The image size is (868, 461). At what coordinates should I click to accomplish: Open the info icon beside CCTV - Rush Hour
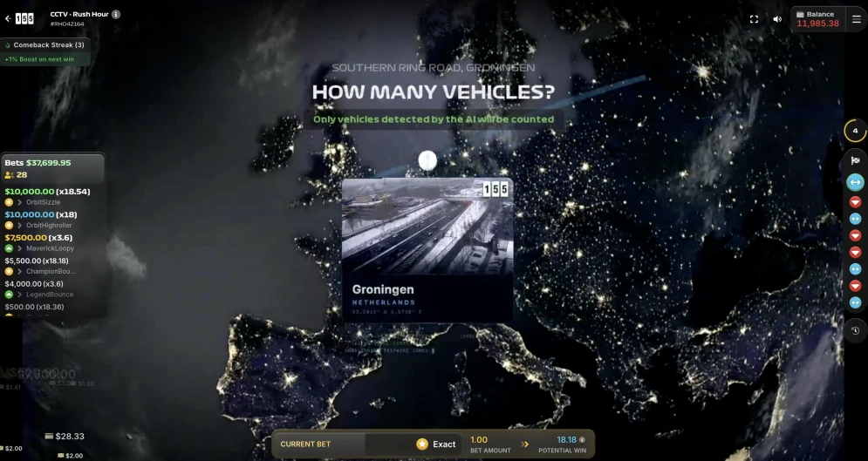[x=116, y=14]
